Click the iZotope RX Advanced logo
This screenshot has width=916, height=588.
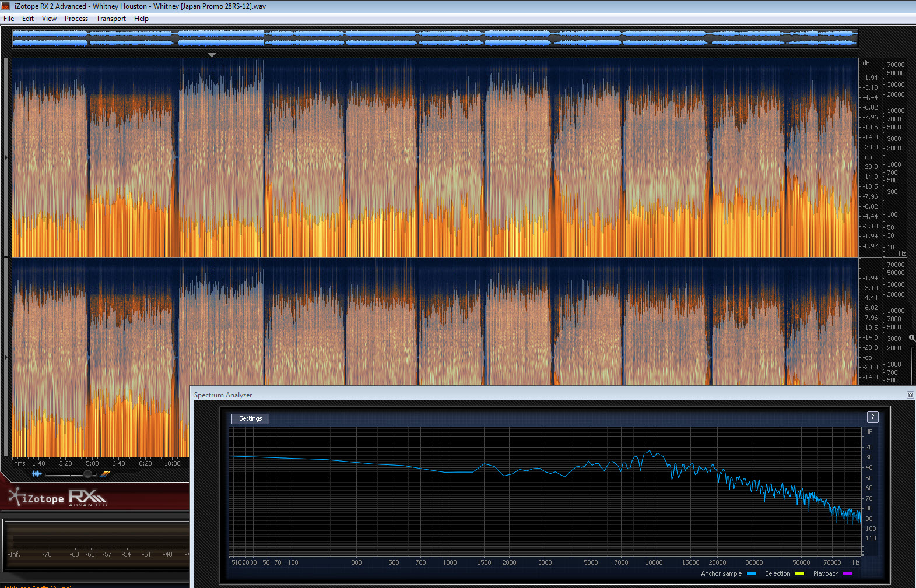58,497
